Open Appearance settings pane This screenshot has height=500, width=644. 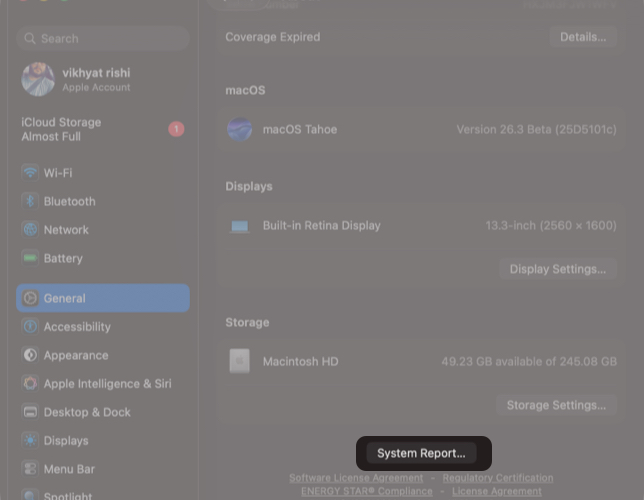(x=75, y=355)
